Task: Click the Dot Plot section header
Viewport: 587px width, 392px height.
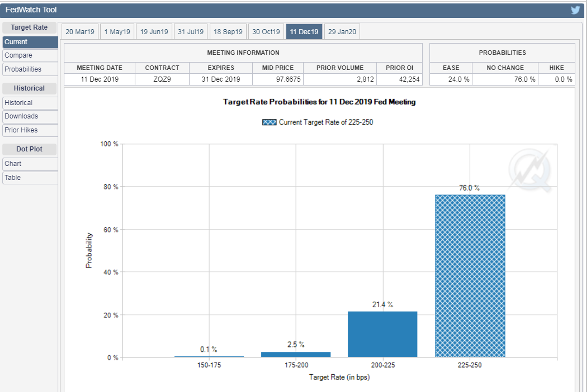Action: click(29, 149)
